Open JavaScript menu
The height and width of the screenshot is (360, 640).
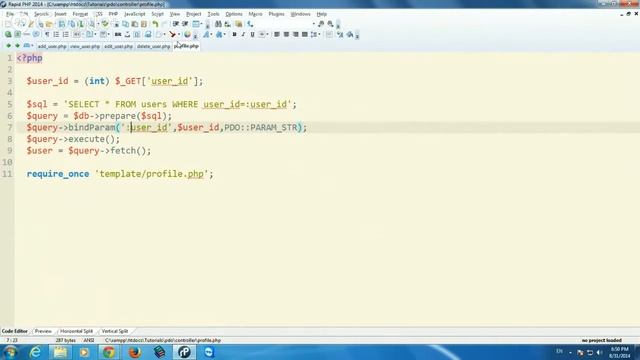coord(135,14)
